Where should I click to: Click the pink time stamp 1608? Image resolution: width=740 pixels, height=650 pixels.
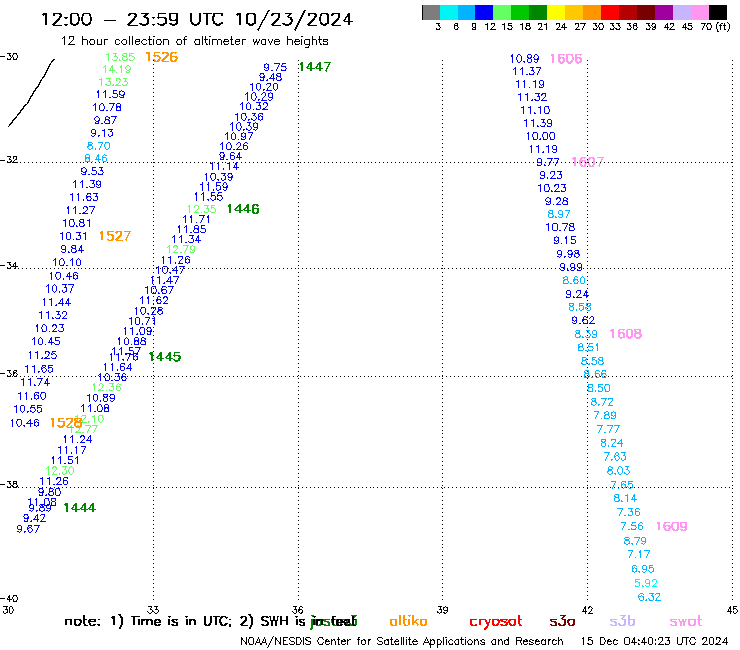tap(625, 334)
